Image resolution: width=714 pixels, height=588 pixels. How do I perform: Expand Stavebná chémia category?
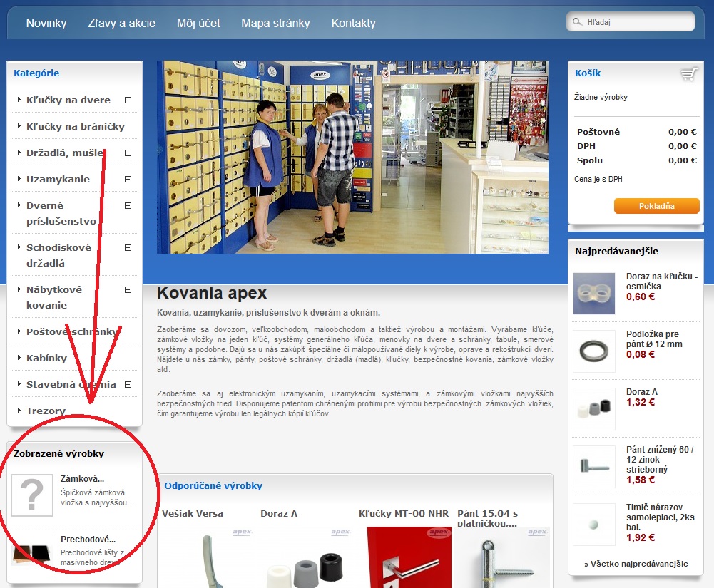(128, 385)
